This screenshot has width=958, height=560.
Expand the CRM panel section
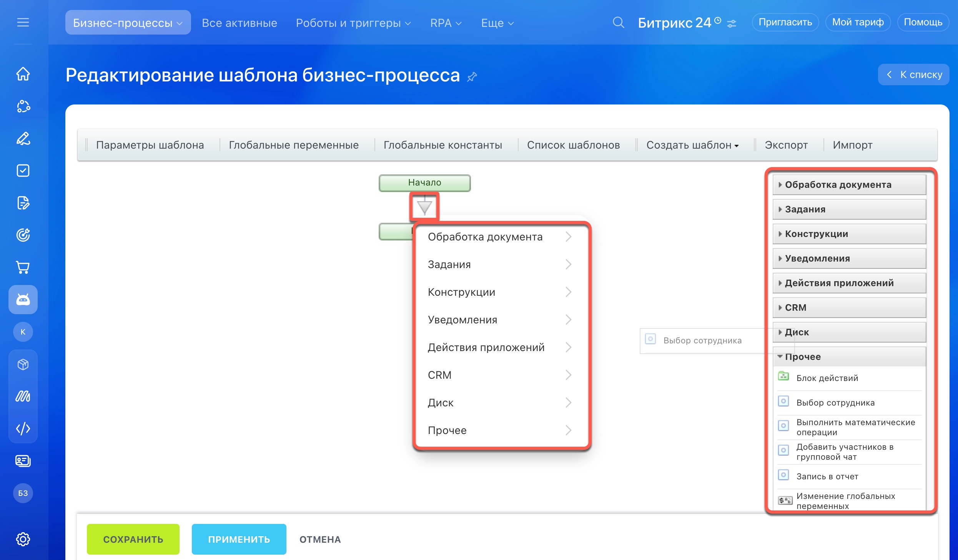click(x=849, y=308)
